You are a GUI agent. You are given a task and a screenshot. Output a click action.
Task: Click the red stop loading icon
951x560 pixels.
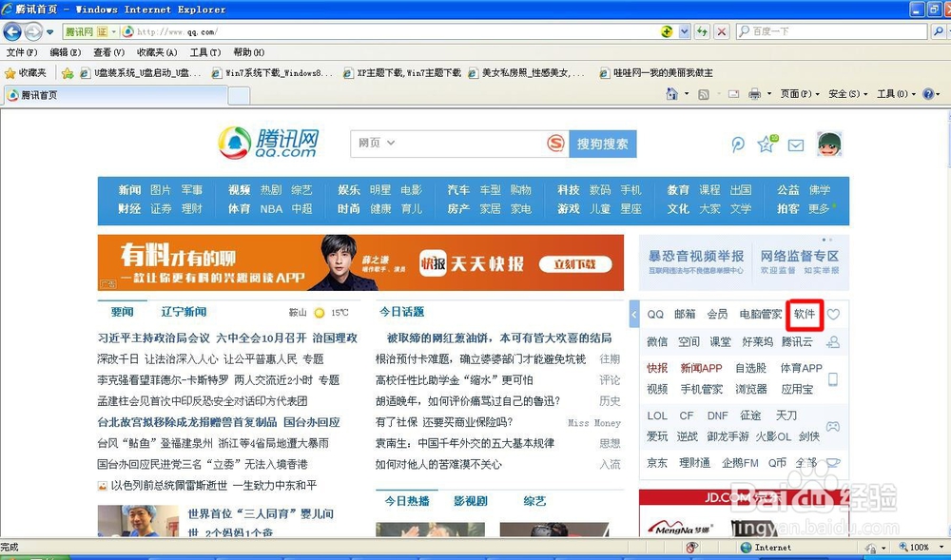(721, 31)
